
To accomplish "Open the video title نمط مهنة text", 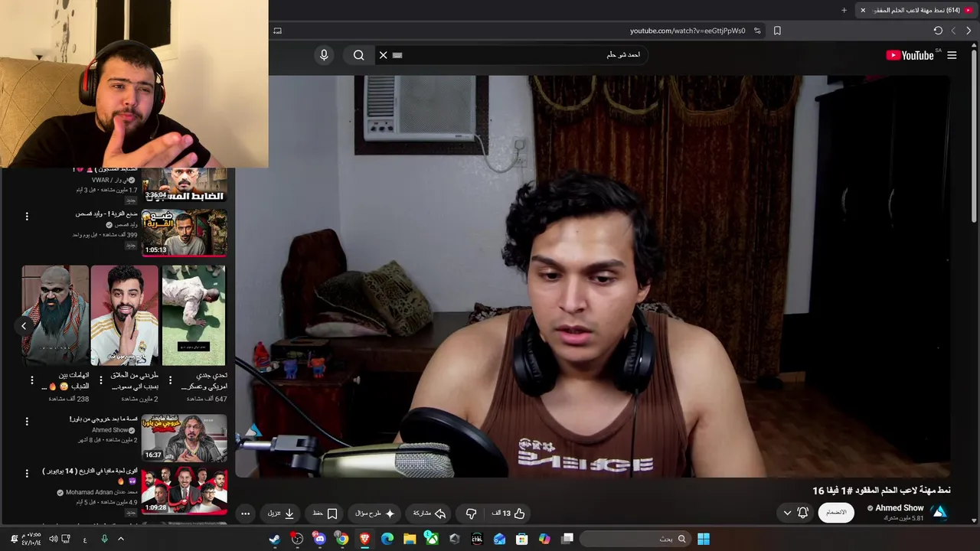I will click(x=881, y=491).
